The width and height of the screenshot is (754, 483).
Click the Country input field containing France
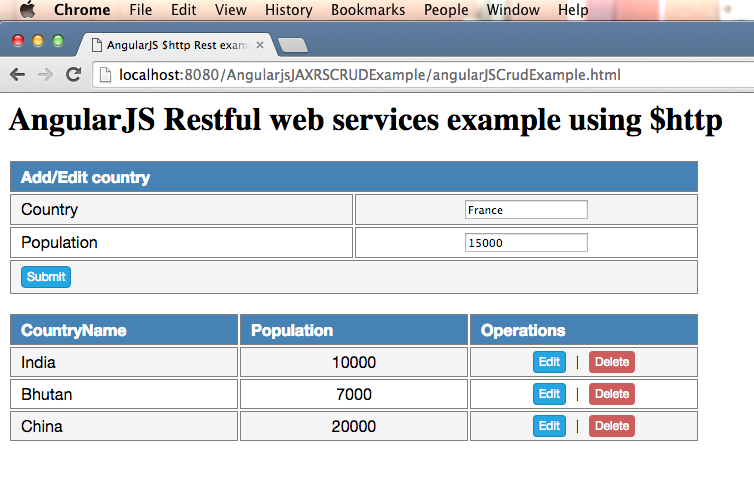click(x=526, y=210)
